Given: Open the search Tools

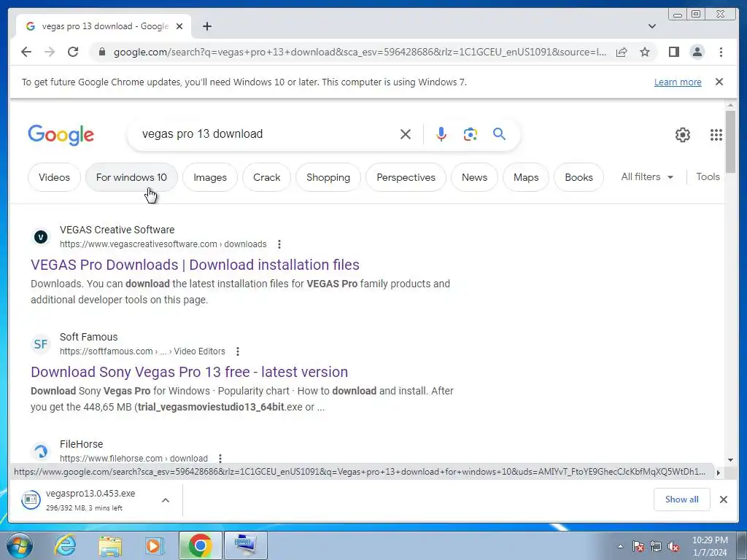Looking at the screenshot, I should point(708,176).
